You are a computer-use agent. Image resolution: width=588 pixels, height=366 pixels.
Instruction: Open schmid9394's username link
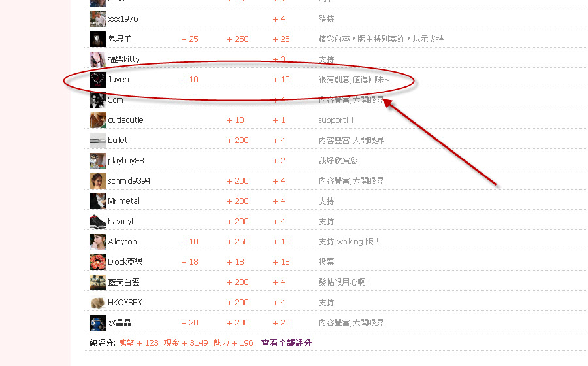point(129,181)
